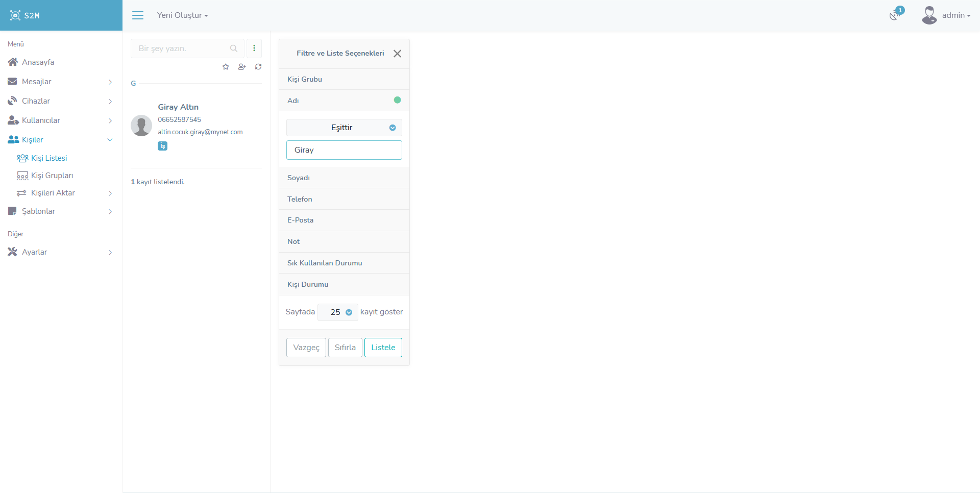
Task: Toggle the green Adı filter indicator
Action: point(397,100)
